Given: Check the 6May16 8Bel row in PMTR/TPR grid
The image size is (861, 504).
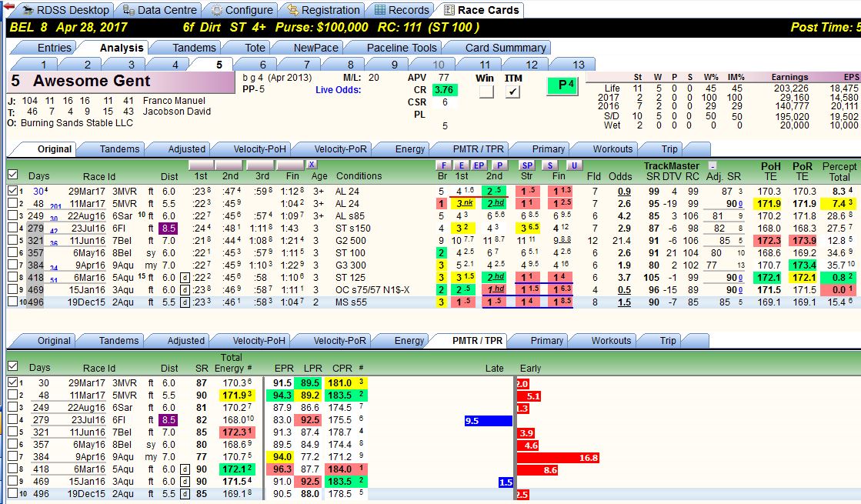Looking at the screenshot, I should click(12, 444).
